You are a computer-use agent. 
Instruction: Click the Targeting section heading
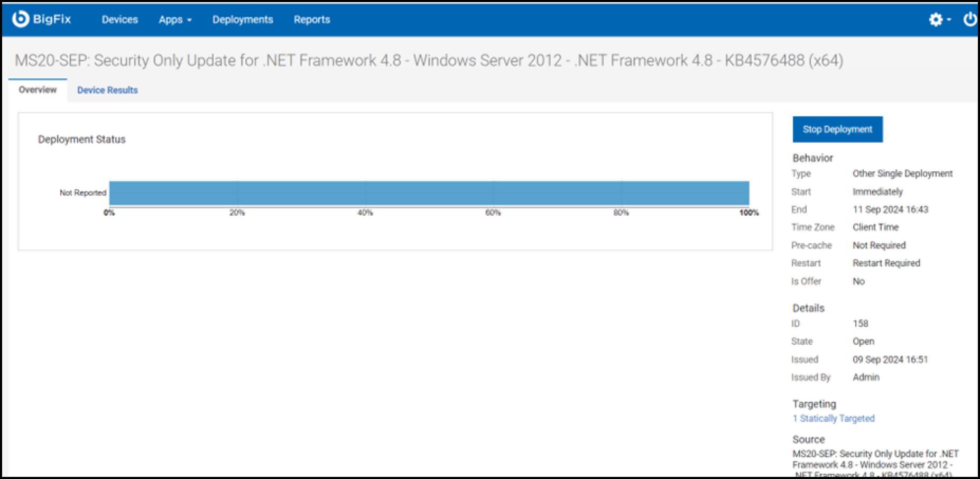[814, 404]
